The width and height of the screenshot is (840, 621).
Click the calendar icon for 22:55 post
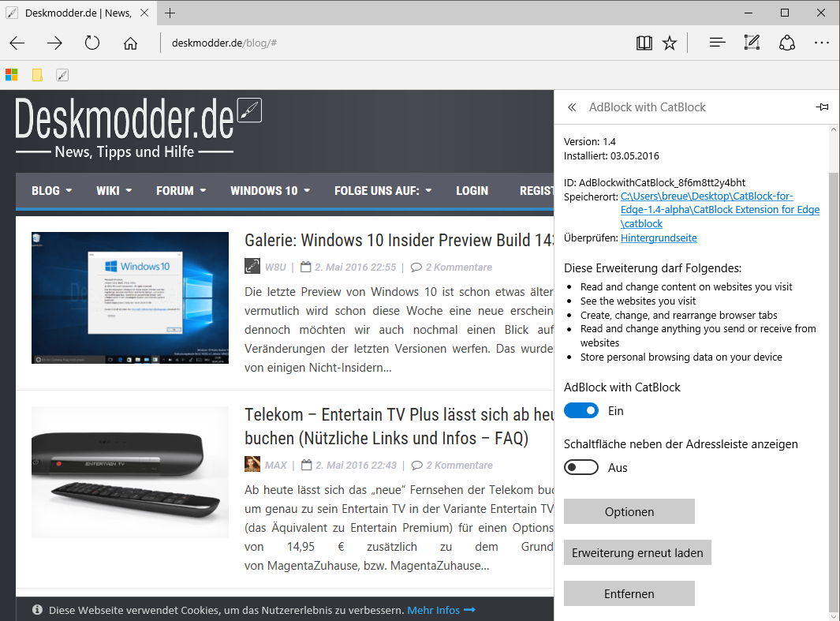click(305, 267)
